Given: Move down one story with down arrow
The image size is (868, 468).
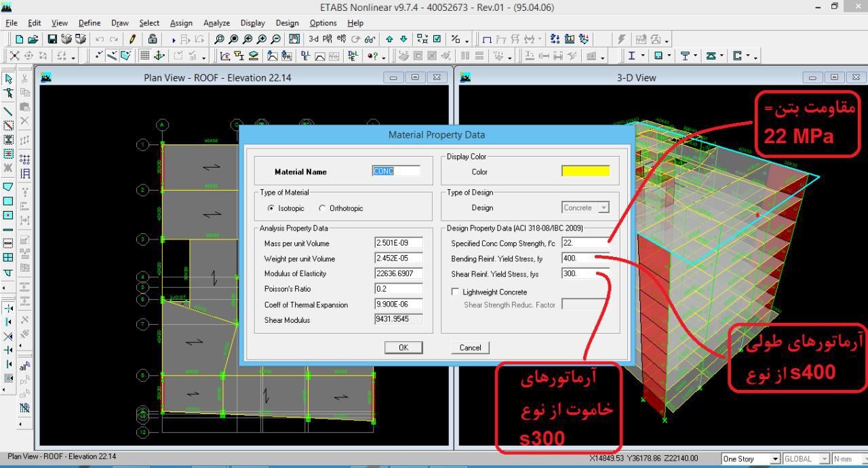Looking at the screenshot, I should pyautogui.click(x=403, y=39).
